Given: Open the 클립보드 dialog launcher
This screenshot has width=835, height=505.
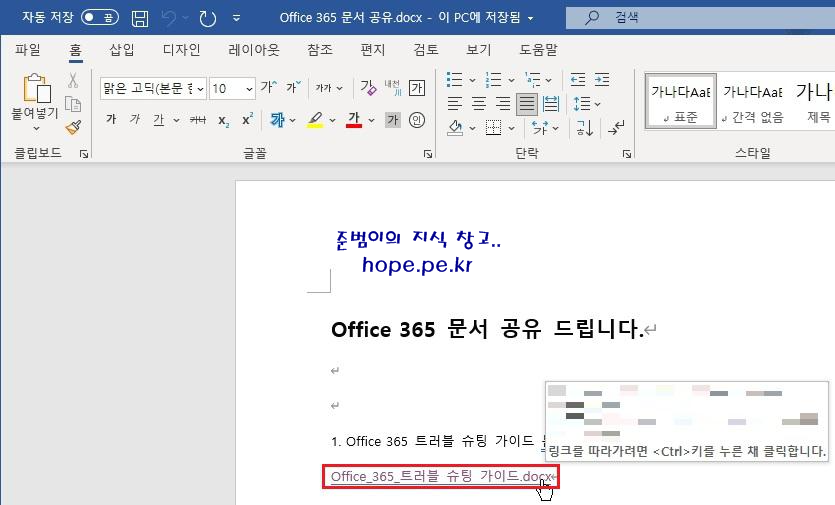Looking at the screenshot, I should pos(84,154).
